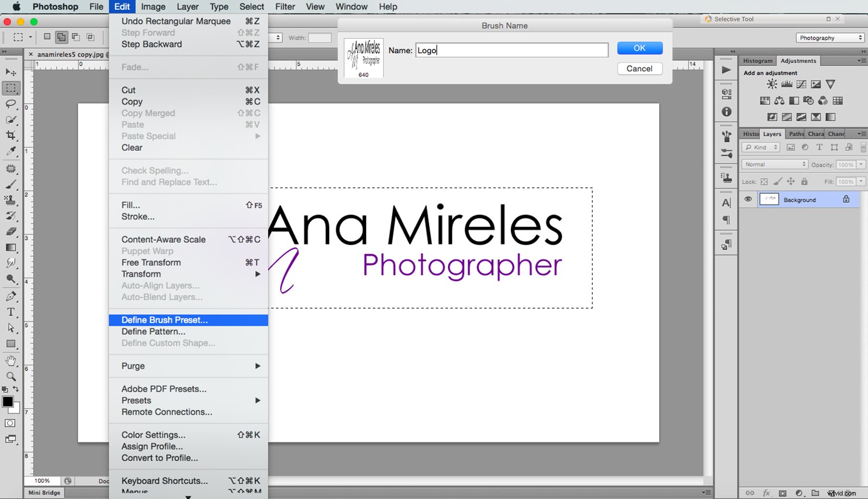The width and height of the screenshot is (868, 499).
Task: Select the Crop tool in the toolbar
Action: (x=12, y=134)
